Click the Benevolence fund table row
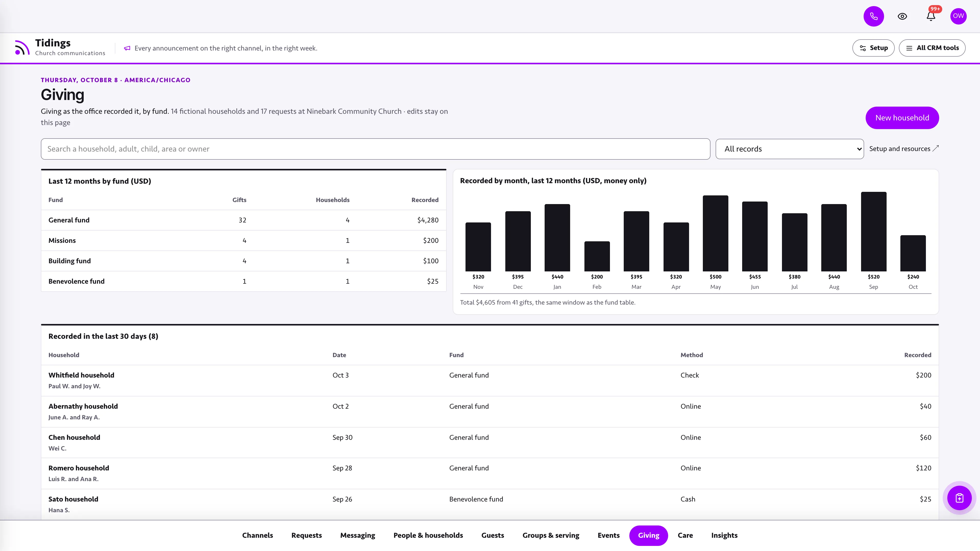This screenshot has width=980, height=551. coord(243,281)
